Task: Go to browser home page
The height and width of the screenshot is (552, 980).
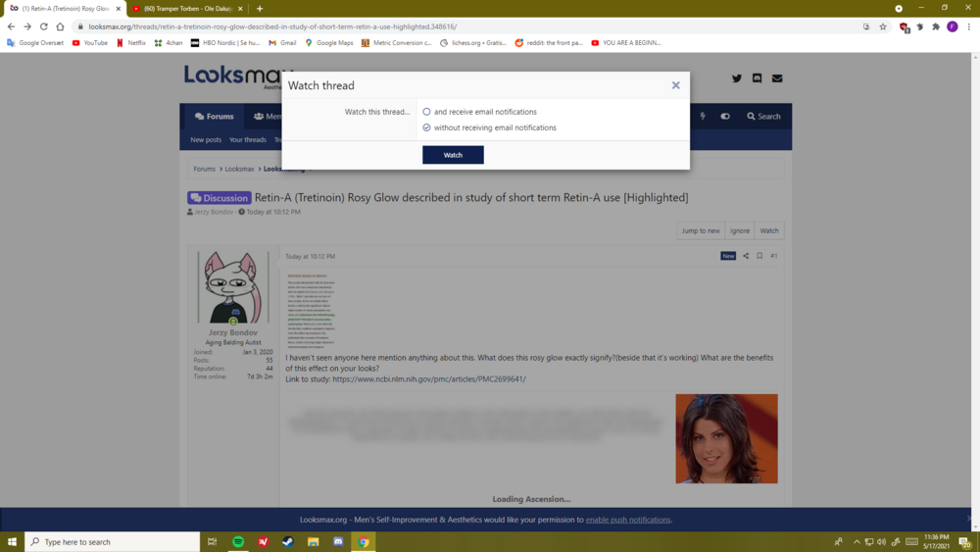Action: click(60, 26)
